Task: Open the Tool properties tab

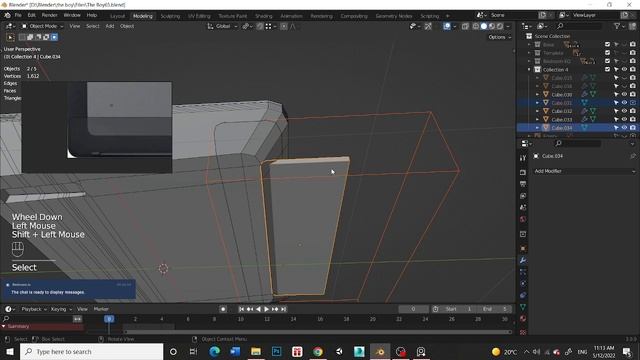Action: point(523,158)
